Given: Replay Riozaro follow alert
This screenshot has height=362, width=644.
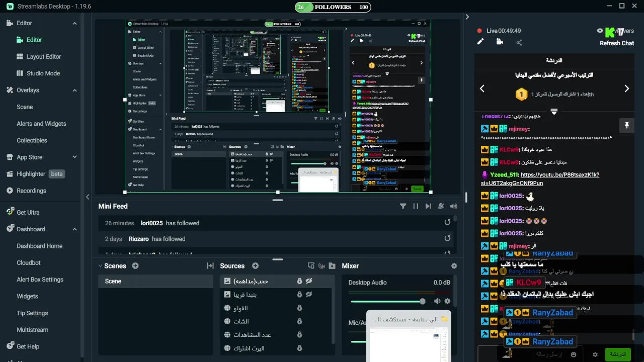Looking at the screenshot, I should [447, 238].
